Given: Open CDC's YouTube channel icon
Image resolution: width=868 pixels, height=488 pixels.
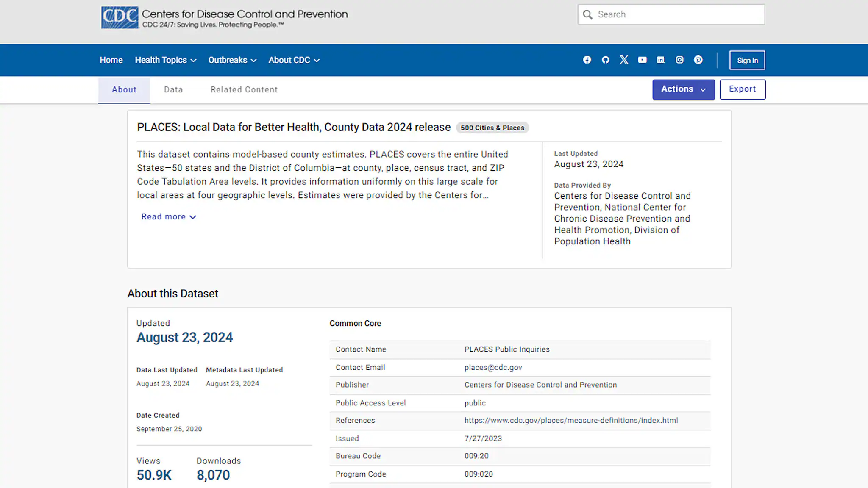Looking at the screenshot, I should pos(642,60).
